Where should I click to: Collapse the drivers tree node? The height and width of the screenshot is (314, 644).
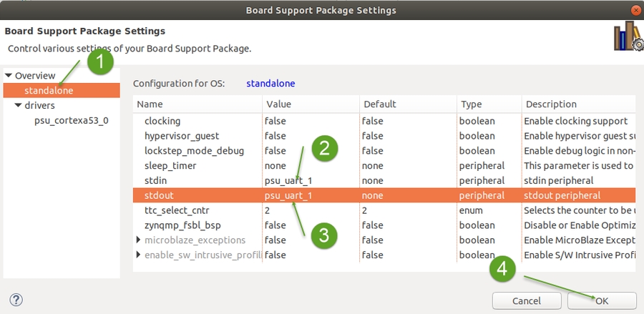click(x=18, y=106)
